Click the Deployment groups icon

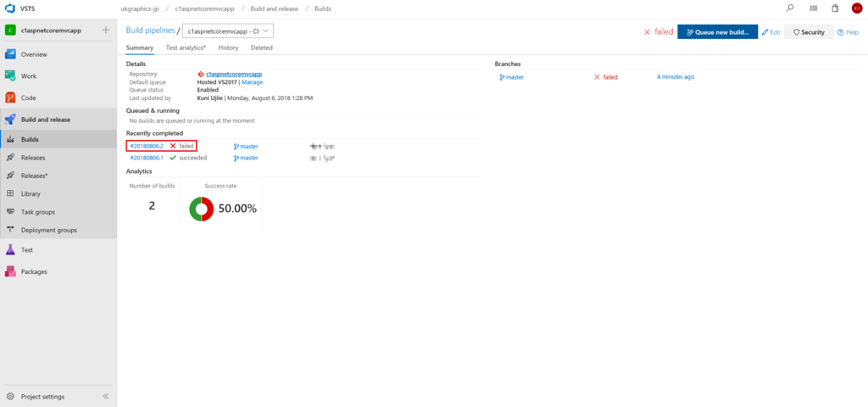(x=10, y=230)
